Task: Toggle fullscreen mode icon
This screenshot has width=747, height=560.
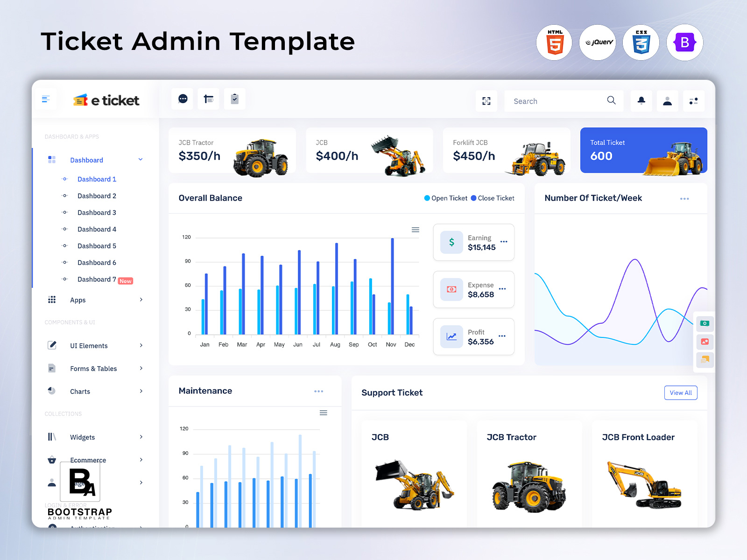Action: [486, 101]
